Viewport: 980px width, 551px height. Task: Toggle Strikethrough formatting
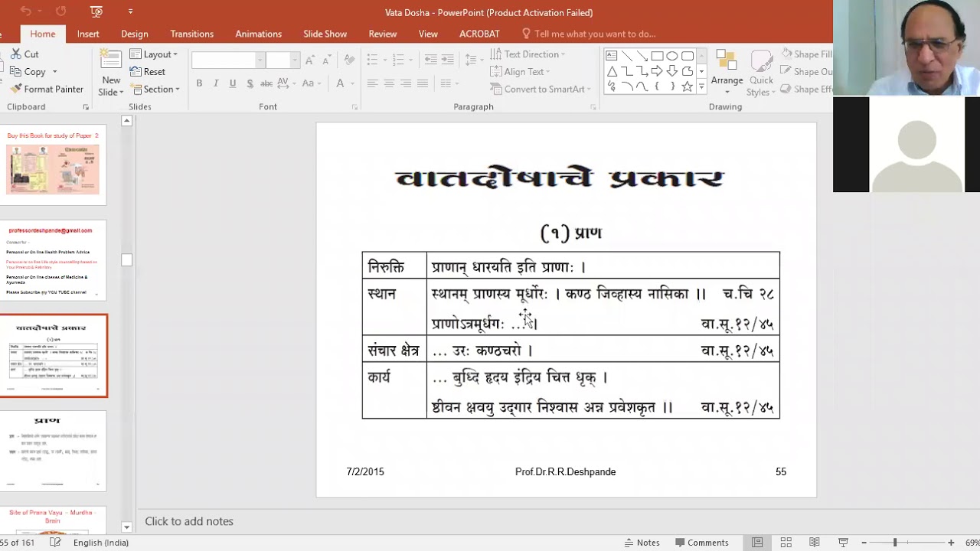266,83
